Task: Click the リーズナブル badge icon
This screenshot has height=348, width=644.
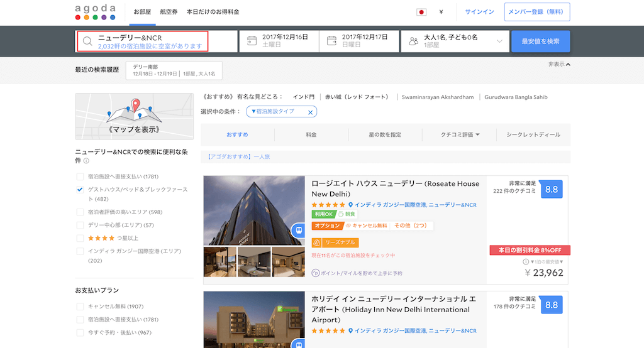Action: (316, 242)
